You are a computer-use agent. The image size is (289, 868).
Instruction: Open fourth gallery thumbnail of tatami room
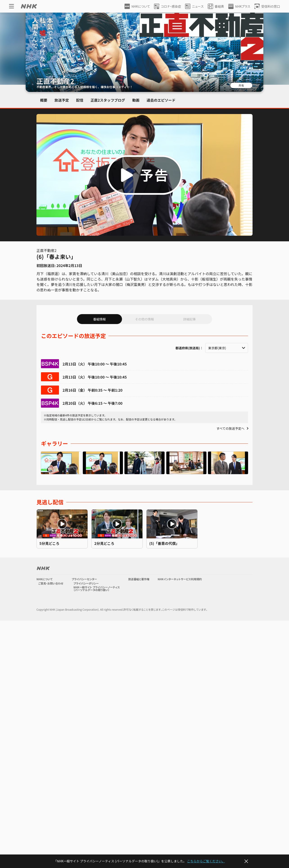pyautogui.click(x=186, y=463)
